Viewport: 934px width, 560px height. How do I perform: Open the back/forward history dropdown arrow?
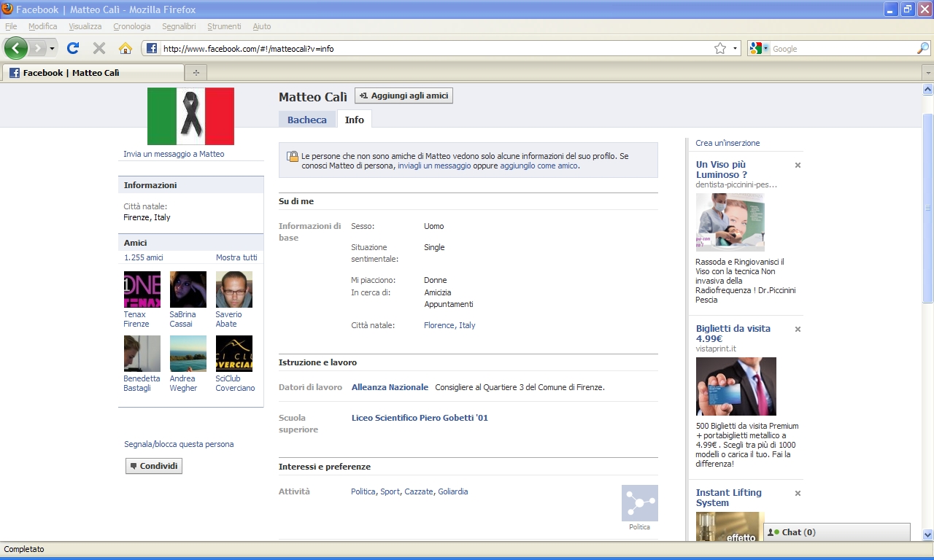(x=52, y=48)
